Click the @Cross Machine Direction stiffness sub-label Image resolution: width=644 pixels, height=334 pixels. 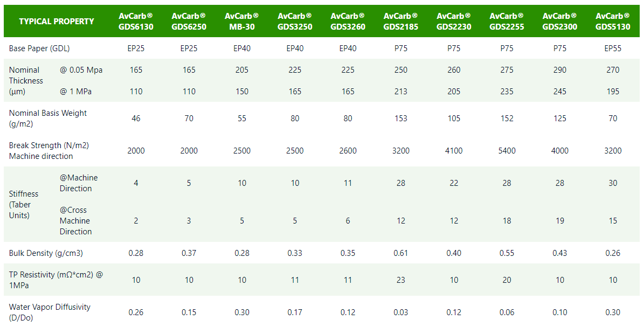pos(75,221)
